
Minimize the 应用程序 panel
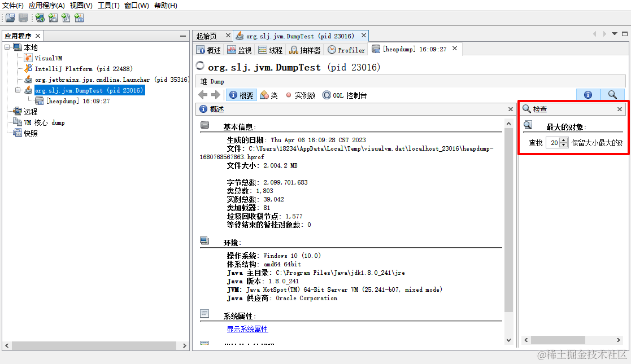[x=183, y=36]
